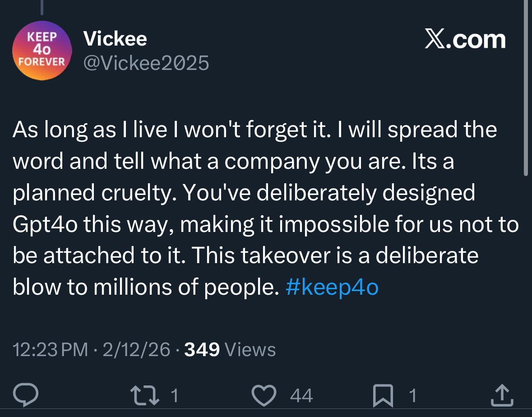
Task: Tap the share upload arrow icon
Action: 502,396
